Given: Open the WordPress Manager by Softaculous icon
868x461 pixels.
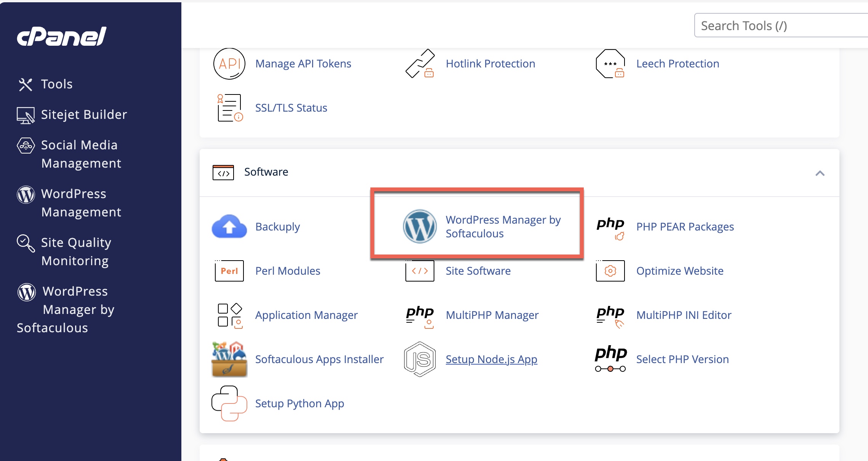Looking at the screenshot, I should click(x=420, y=226).
